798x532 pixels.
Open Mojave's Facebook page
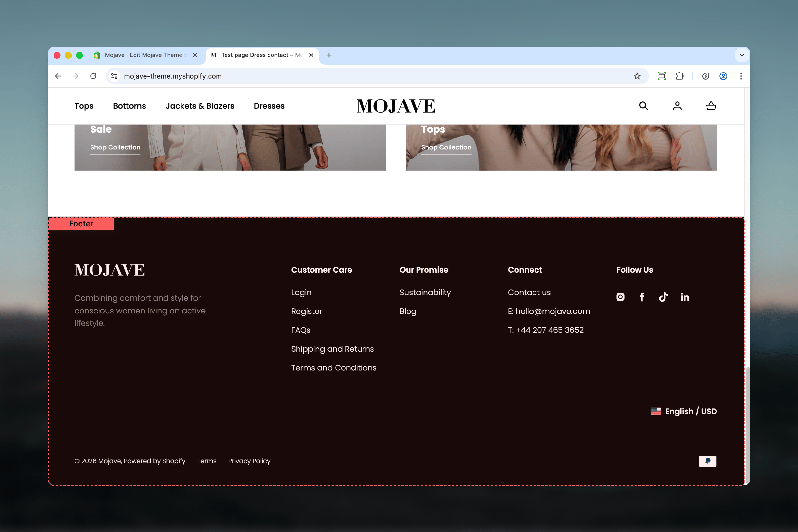[642, 297]
